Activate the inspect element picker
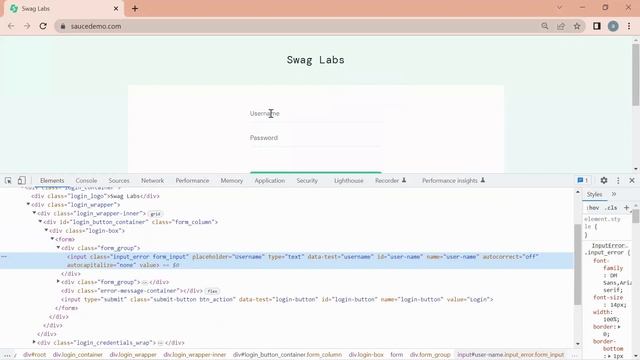 click(x=8, y=180)
